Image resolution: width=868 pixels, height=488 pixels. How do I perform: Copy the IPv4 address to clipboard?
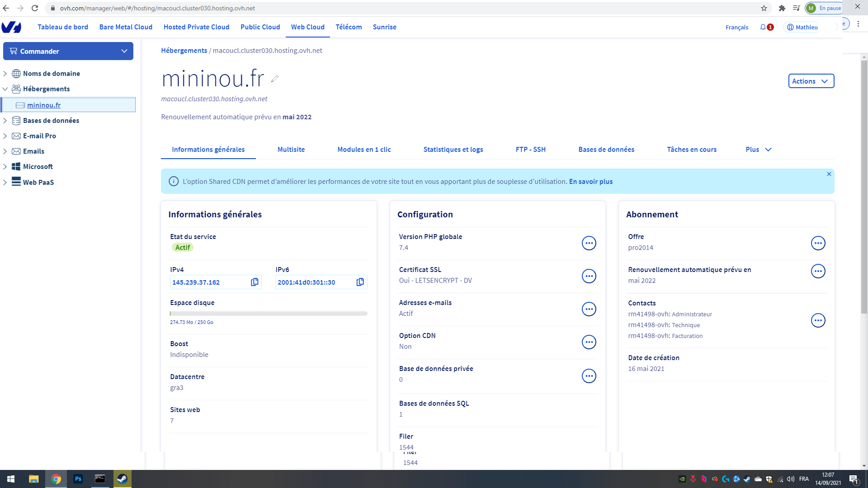coord(255,282)
